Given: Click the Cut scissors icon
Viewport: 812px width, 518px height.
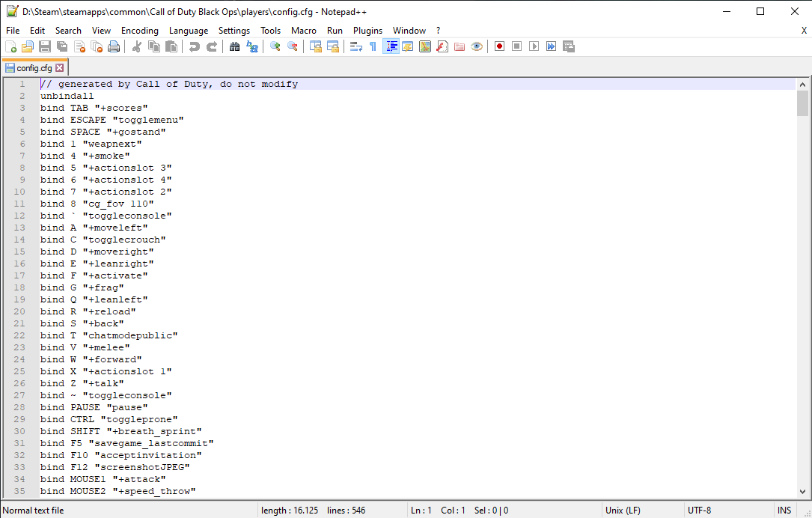Looking at the screenshot, I should (x=137, y=46).
